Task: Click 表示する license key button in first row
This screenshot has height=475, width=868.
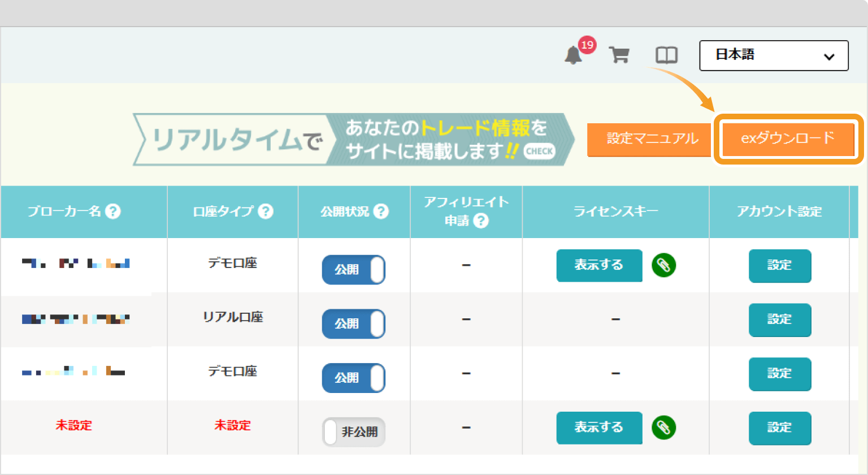Action: tap(599, 265)
